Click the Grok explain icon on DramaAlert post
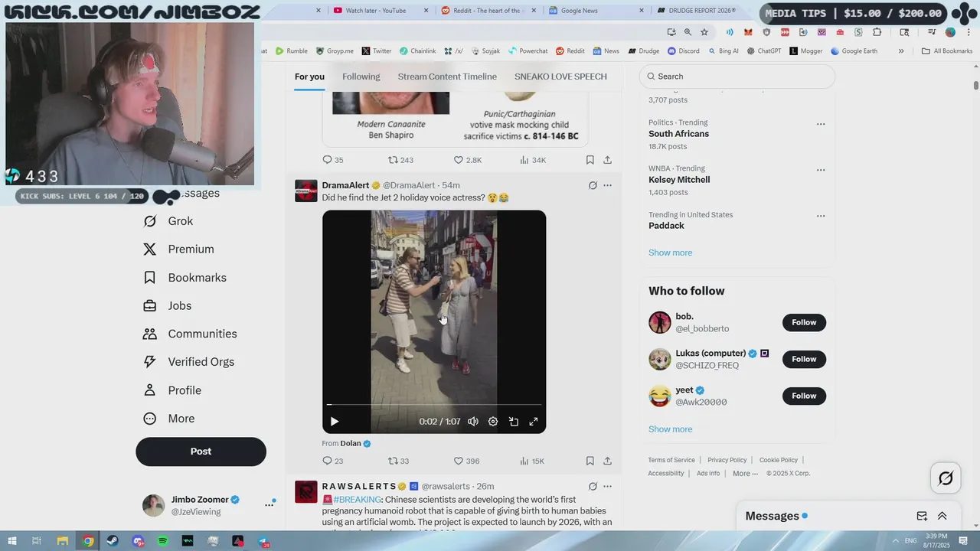The height and width of the screenshot is (551, 980). 593,185
